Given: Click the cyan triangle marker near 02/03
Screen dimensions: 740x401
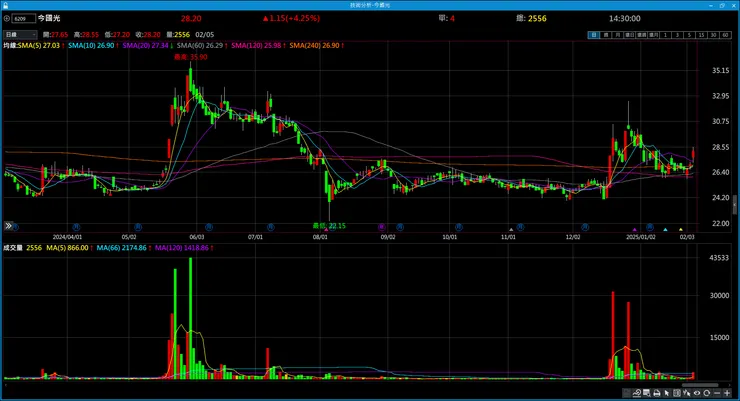Looking at the screenshot, I should [x=665, y=230].
